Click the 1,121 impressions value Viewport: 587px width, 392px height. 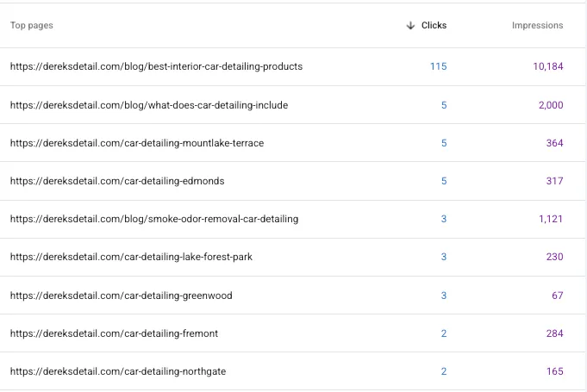[551, 219]
